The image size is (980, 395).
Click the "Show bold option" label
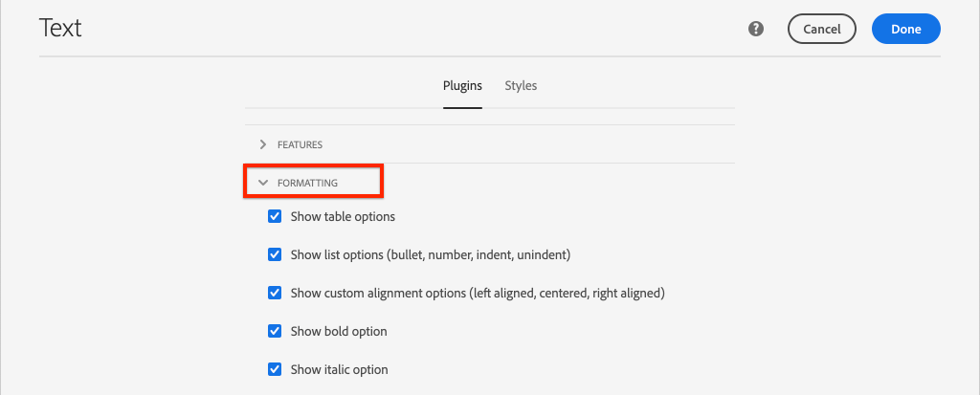pyautogui.click(x=339, y=331)
